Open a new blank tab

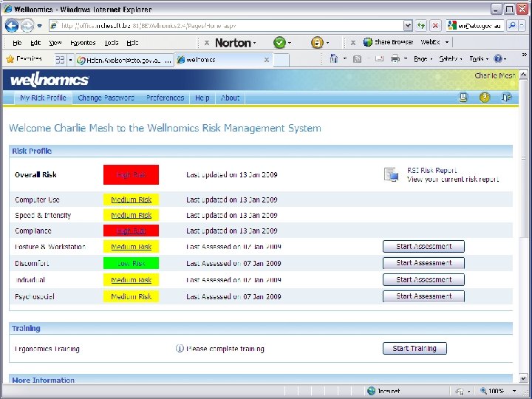(282, 61)
